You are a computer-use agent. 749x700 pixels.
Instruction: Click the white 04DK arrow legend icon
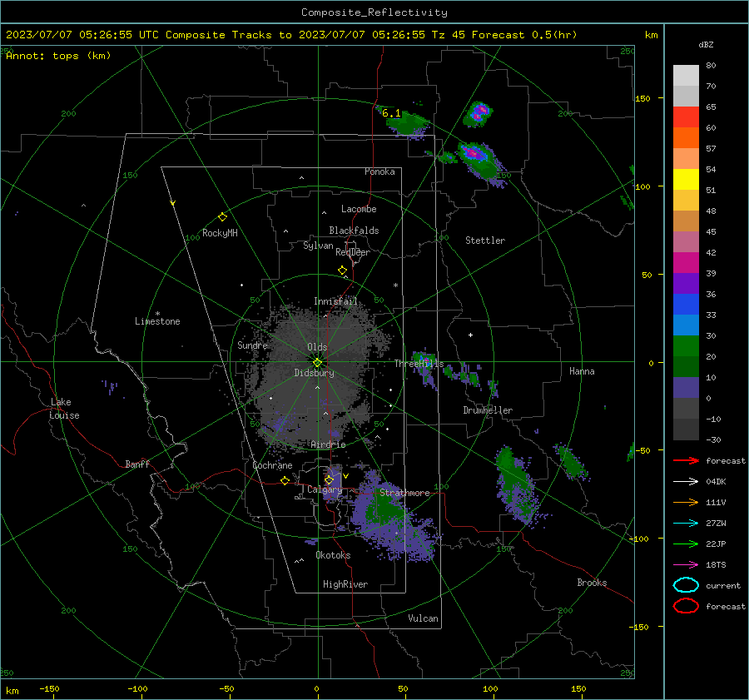(x=686, y=482)
